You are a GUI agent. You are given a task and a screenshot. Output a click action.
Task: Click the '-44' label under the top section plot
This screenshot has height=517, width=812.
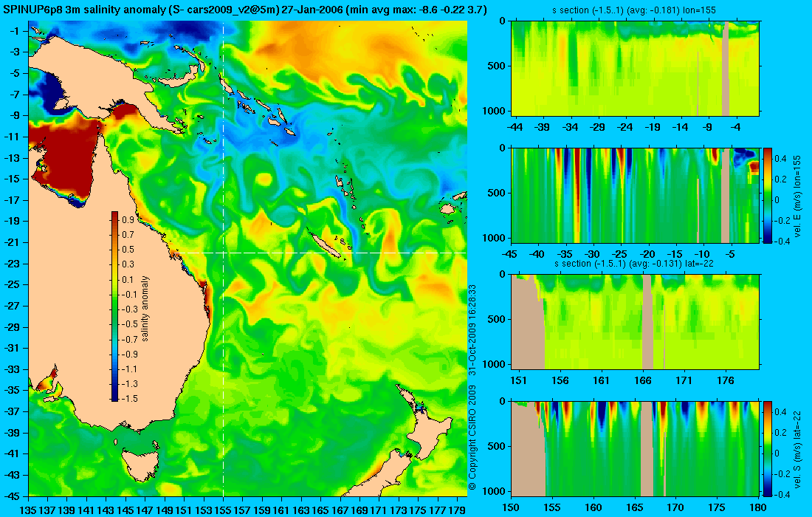click(515, 127)
